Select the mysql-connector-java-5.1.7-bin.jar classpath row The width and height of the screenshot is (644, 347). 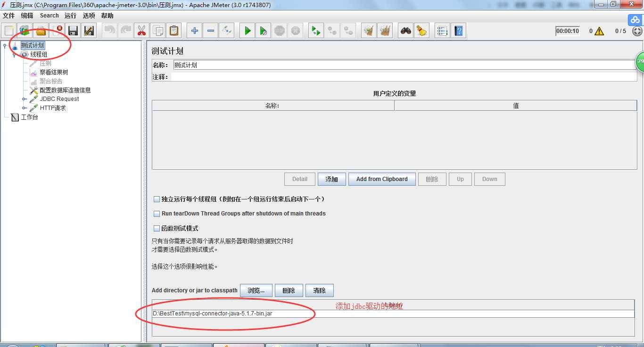(393, 314)
